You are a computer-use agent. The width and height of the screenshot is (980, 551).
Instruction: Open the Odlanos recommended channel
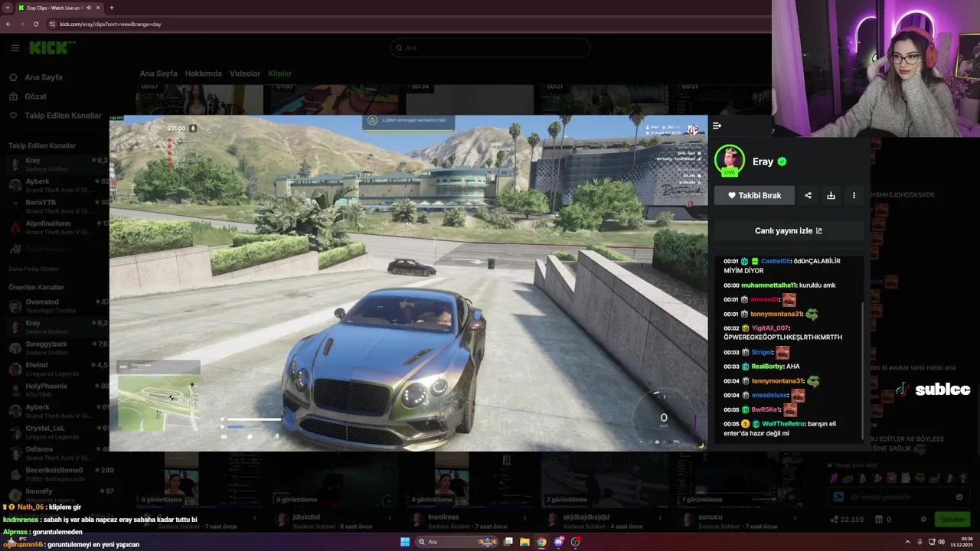coord(57,453)
